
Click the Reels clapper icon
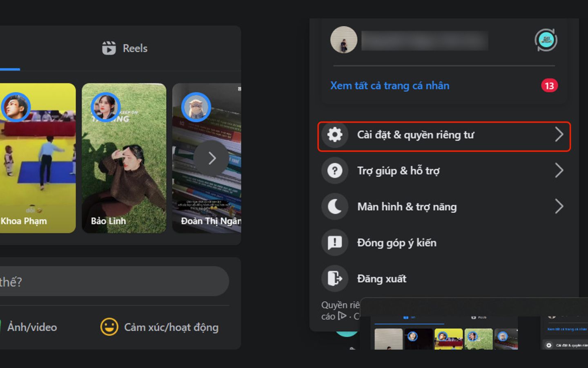click(109, 48)
